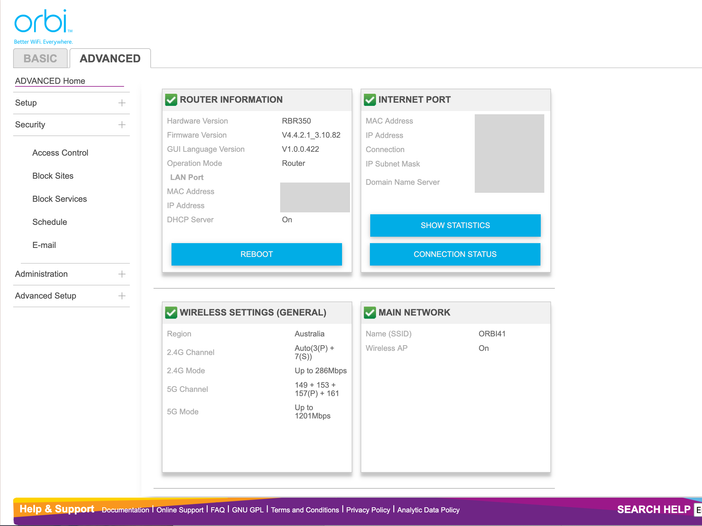Open ADVANCED Home page
The image size is (702, 526).
pos(50,81)
